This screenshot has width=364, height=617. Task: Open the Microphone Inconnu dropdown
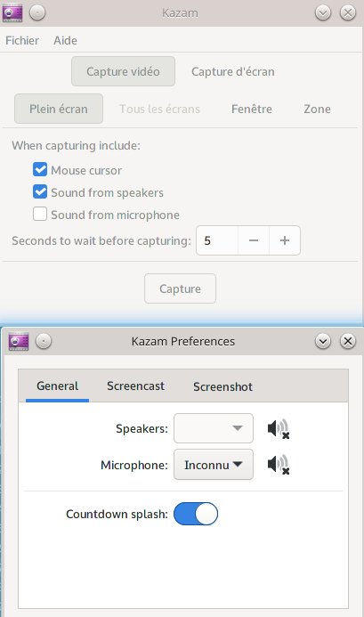pos(214,465)
